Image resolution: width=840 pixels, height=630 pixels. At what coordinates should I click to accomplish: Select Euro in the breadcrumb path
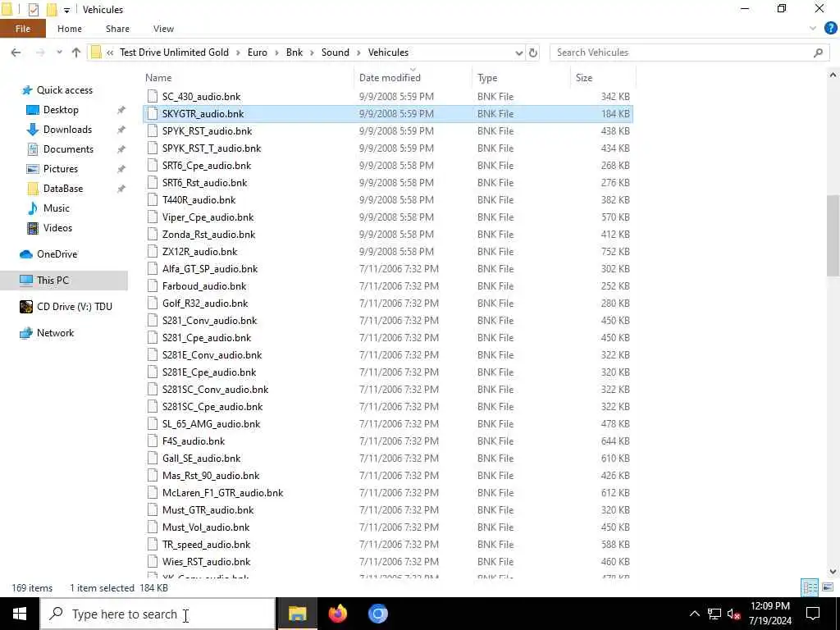(x=257, y=52)
